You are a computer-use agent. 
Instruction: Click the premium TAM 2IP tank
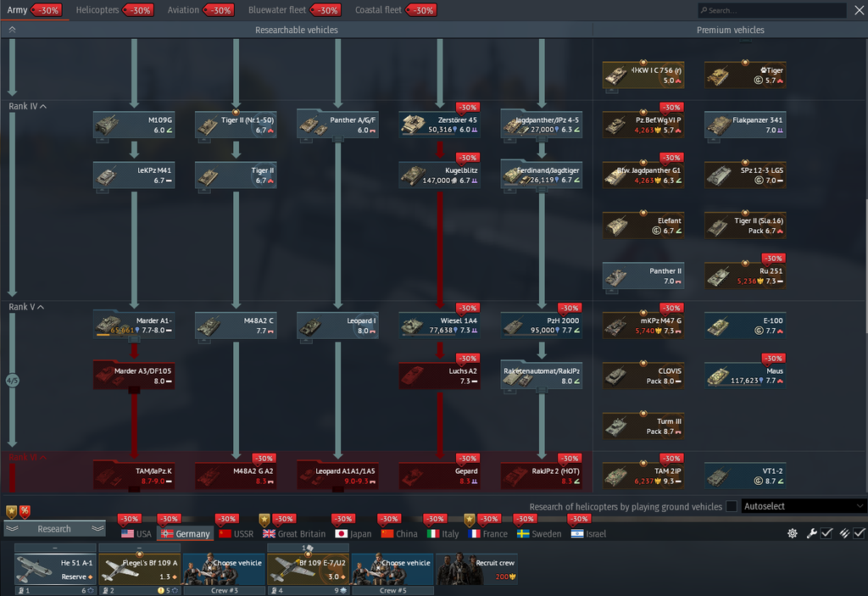pos(643,476)
